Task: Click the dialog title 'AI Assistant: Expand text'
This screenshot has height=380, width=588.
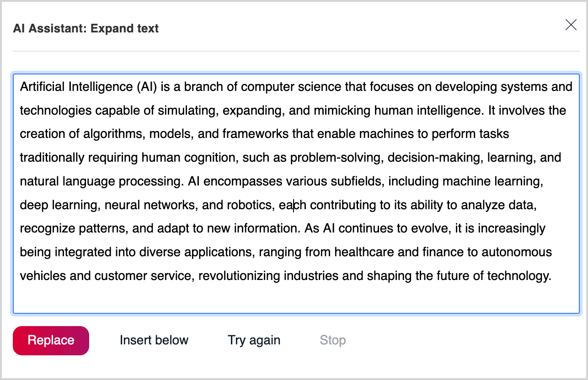Action: coord(86,28)
